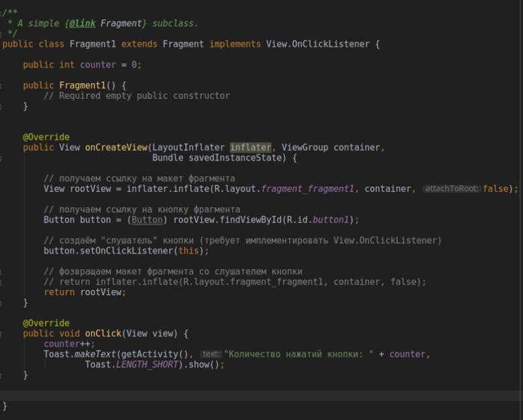Click the onClick method name
Image resolution: width=523 pixels, height=420 pixels.
(x=103, y=334)
